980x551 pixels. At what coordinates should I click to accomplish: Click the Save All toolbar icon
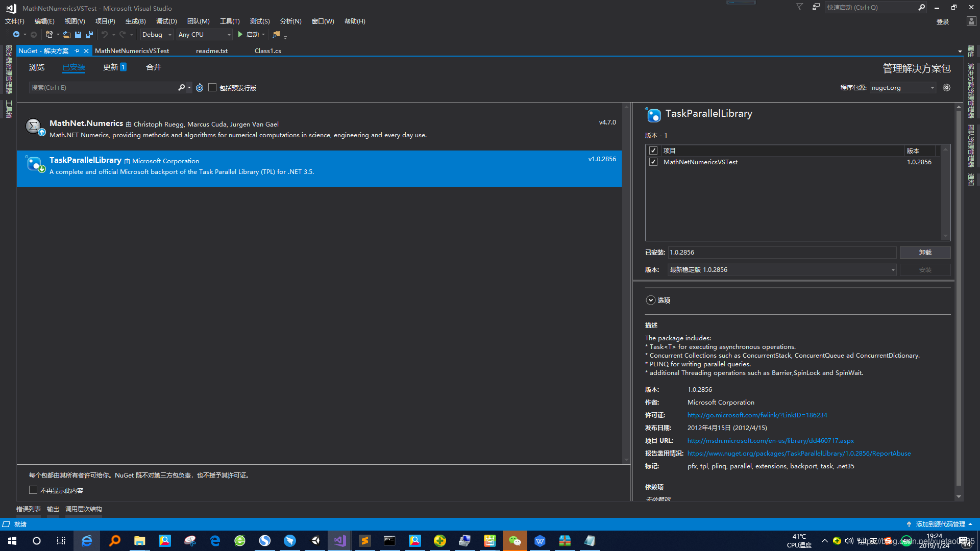(x=89, y=35)
